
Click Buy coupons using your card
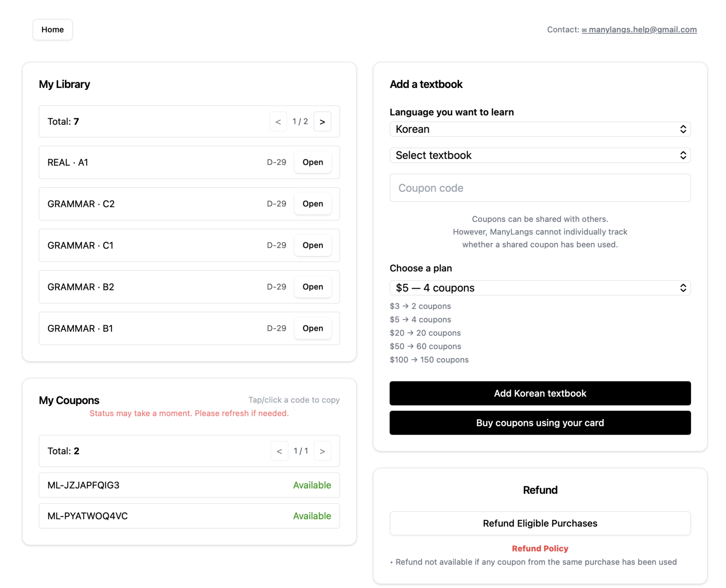[540, 423]
